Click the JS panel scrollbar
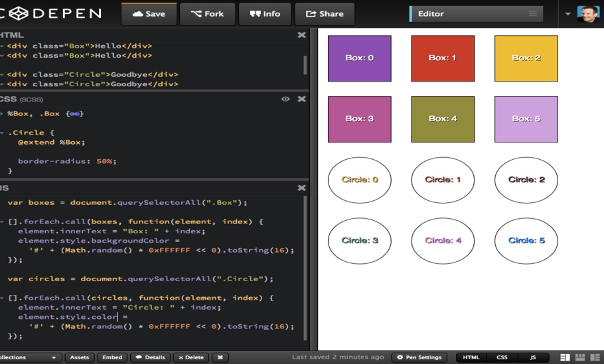The width and height of the screenshot is (604, 364). [x=305, y=268]
